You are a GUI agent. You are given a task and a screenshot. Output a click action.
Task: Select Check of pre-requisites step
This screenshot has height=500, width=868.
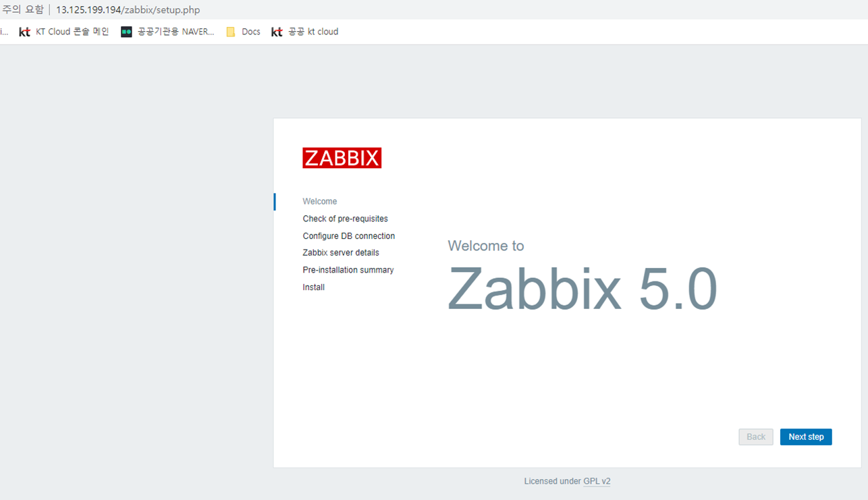click(x=346, y=219)
